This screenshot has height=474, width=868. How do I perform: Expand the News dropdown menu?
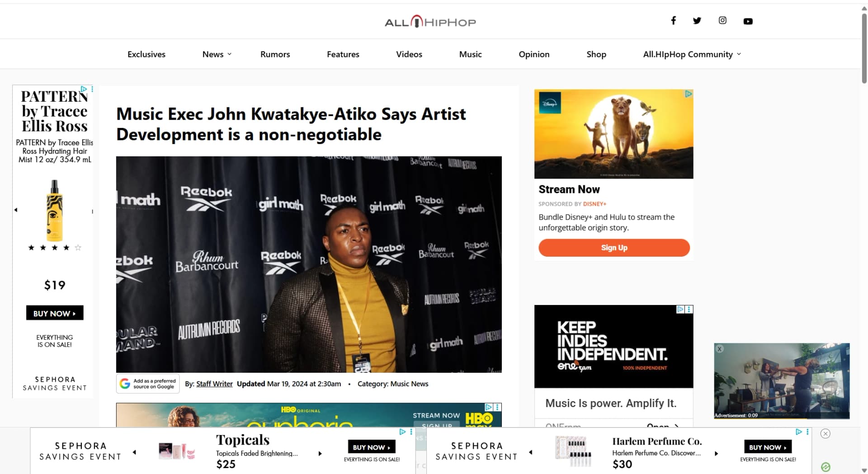click(x=217, y=54)
